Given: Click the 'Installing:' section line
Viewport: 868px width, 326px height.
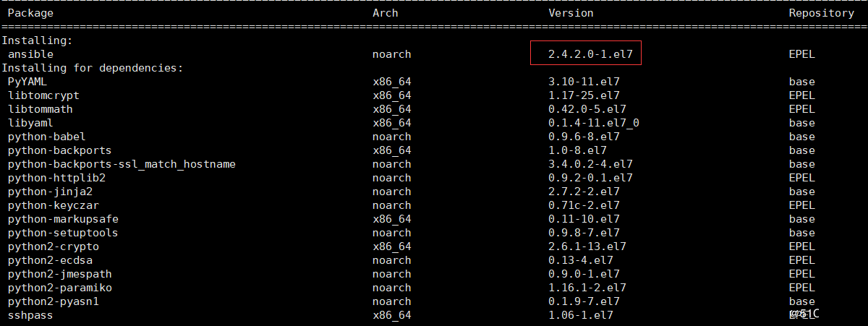Looking at the screenshot, I should pos(38,40).
